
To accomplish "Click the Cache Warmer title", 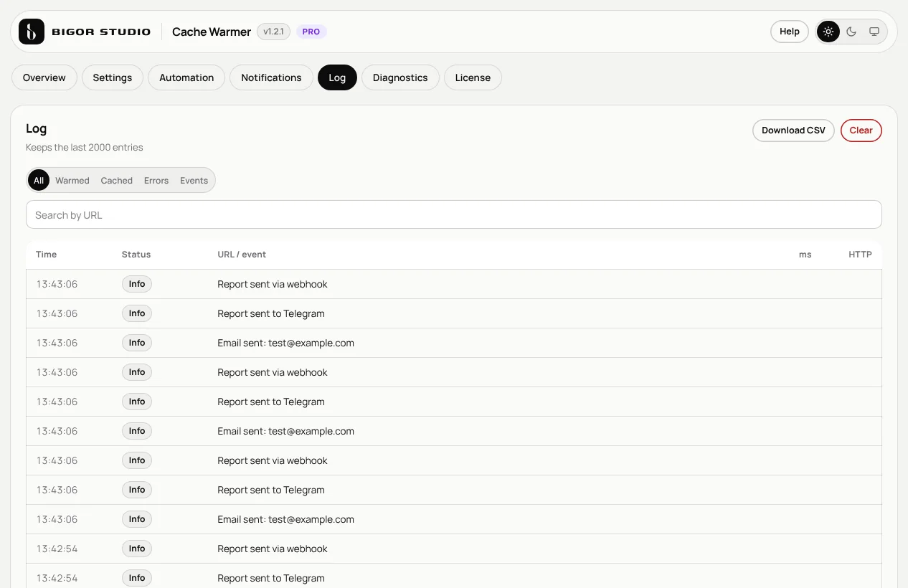I will point(212,32).
